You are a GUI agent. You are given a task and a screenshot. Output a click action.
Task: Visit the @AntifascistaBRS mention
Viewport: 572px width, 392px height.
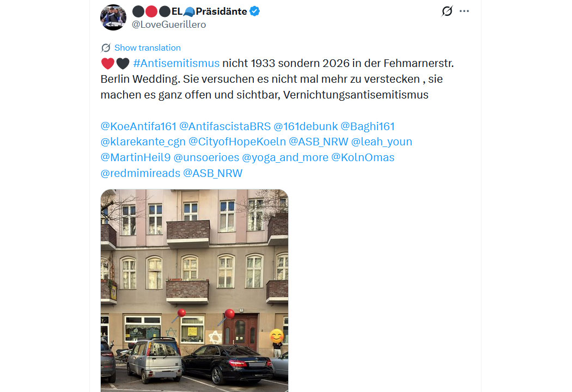coord(225,126)
